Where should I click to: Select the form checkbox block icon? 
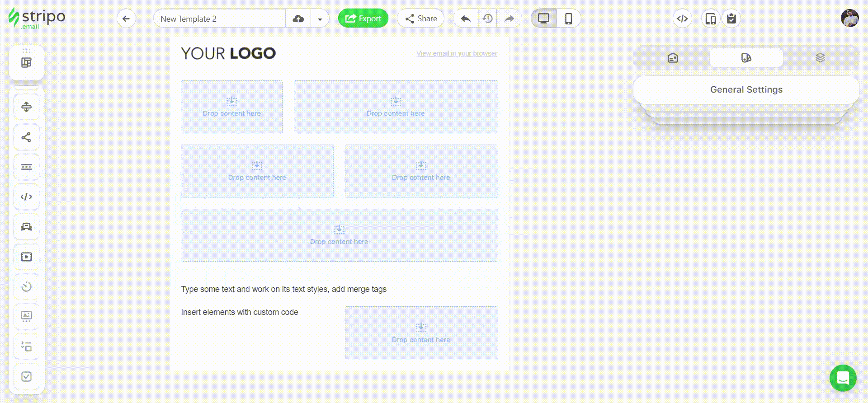coord(27,376)
